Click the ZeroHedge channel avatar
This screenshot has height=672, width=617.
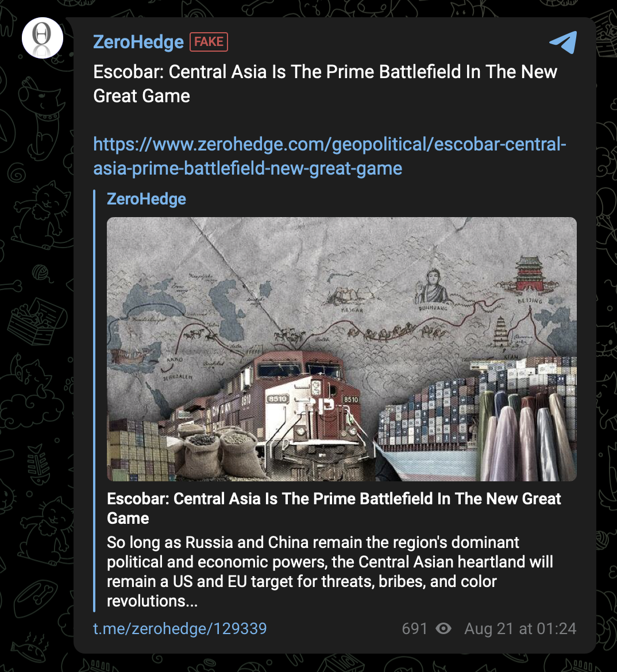pyautogui.click(x=43, y=38)
